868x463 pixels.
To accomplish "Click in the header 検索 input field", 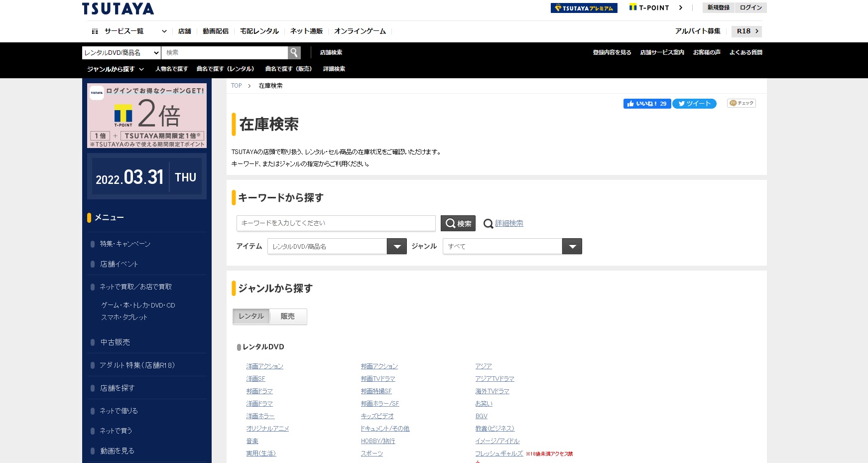I will pyautogui.click(x=225, y=52).
